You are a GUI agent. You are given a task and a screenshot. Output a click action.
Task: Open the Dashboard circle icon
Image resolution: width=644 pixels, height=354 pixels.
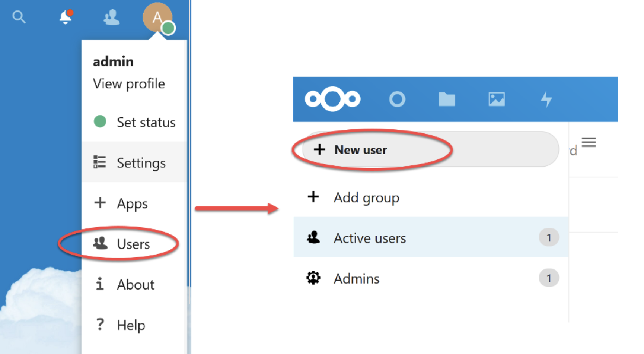point(397,99)
